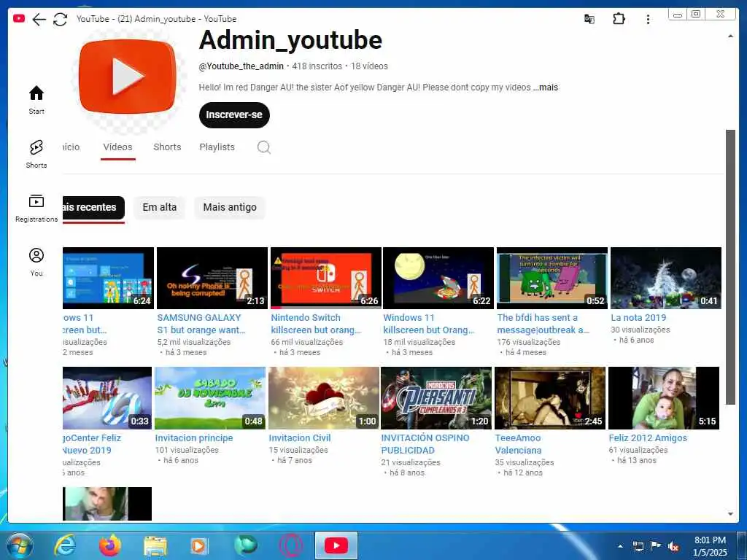Open the Invitacion principe video title
This screenshot has height=560, width=747.
(x=194, y=438)
